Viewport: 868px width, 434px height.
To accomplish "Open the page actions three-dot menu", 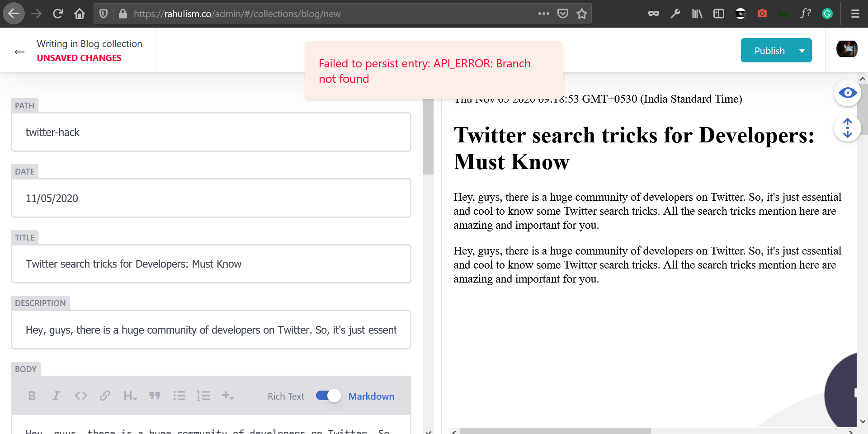I will click(543, 14).
